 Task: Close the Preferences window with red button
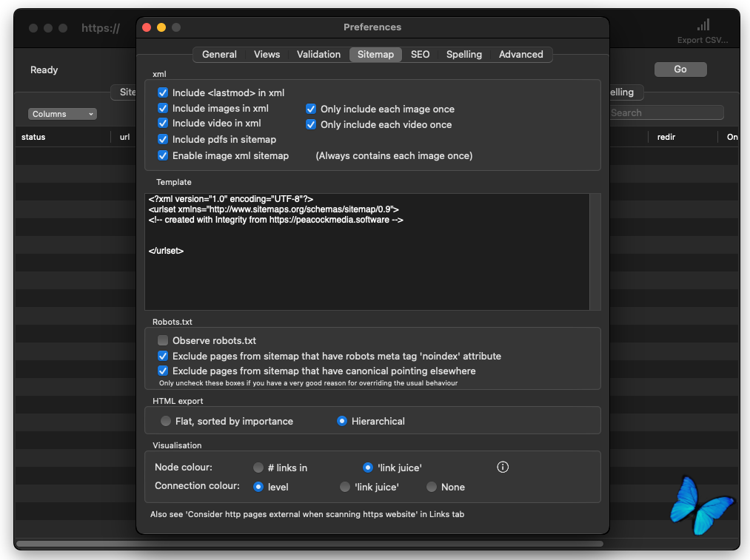147,27
